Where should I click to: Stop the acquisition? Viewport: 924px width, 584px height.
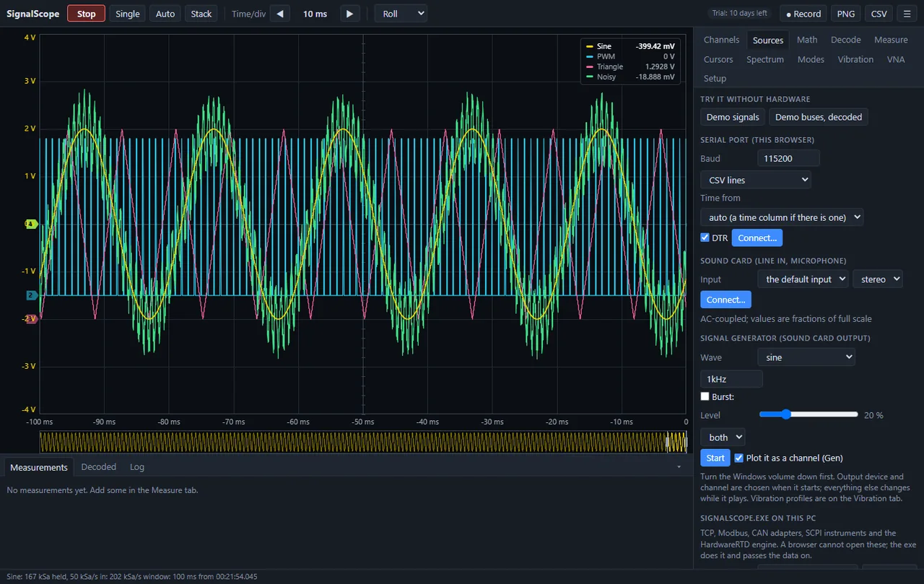point(86,14)
